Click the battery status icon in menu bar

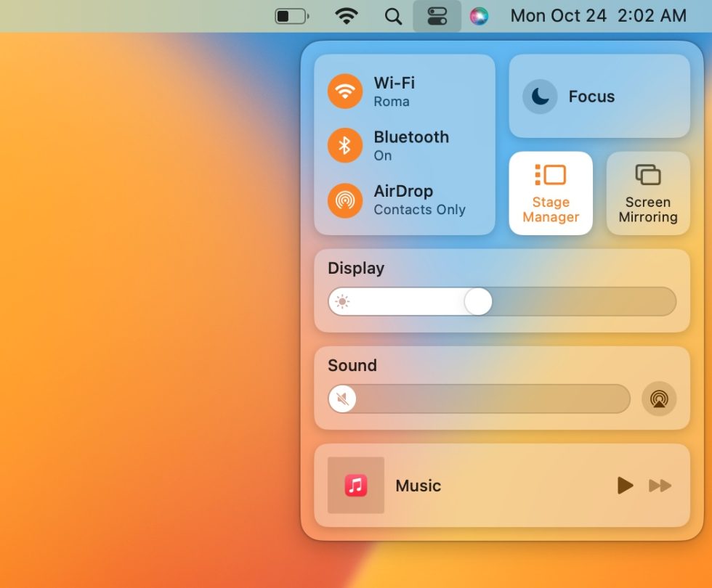(x=292, y=16)
